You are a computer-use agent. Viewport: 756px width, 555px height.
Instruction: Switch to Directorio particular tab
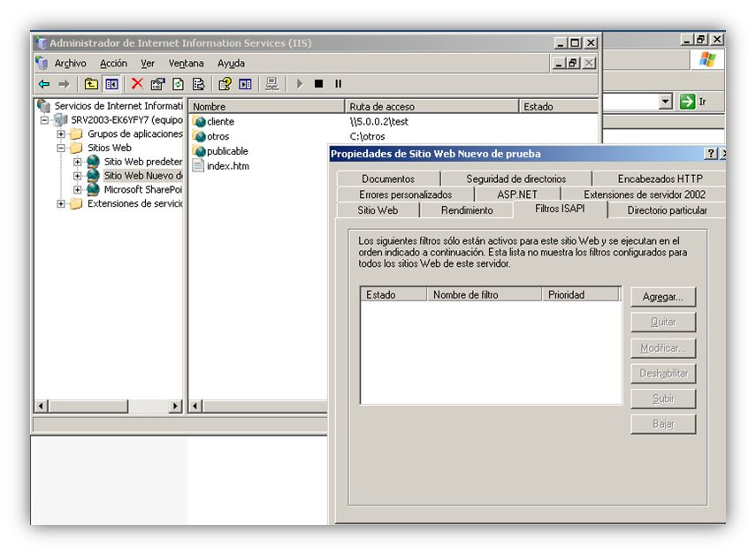[667, 210]
